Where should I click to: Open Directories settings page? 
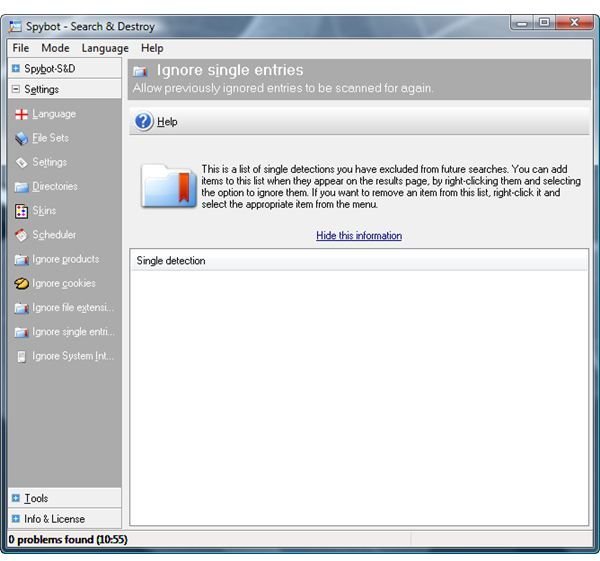pos(55,186)
